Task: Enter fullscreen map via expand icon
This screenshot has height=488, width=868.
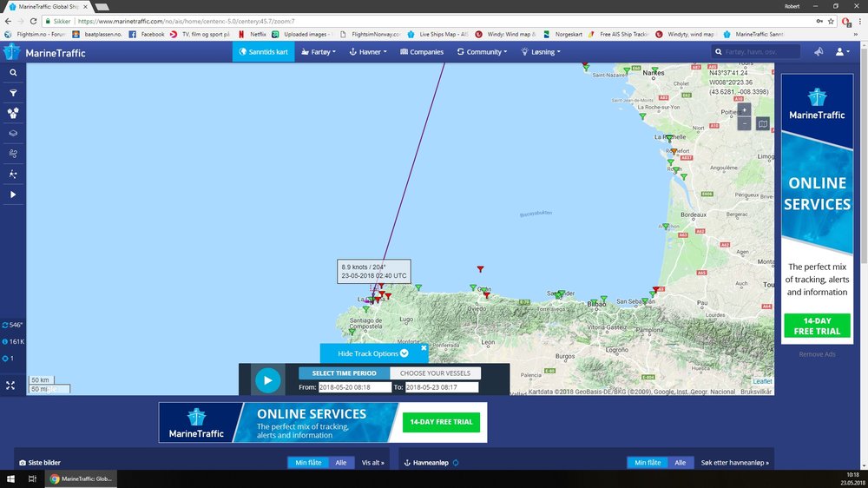Action: 10,386
